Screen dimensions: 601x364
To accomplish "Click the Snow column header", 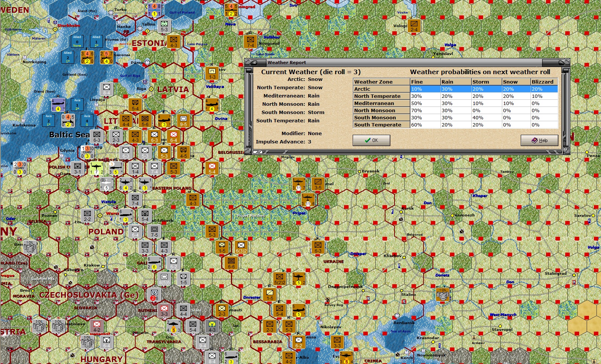I will (x=516, y=82).
